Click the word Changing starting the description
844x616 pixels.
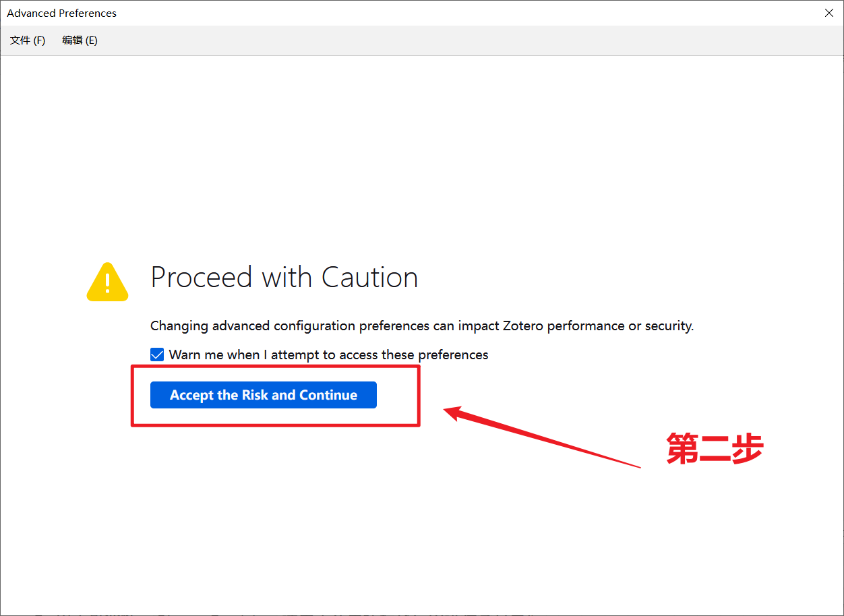[x=179, y=326]
